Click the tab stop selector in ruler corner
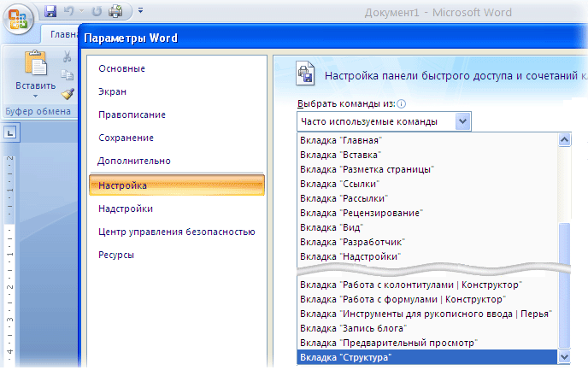This screenshot has height=370, width=588. [x=9, y=132]
